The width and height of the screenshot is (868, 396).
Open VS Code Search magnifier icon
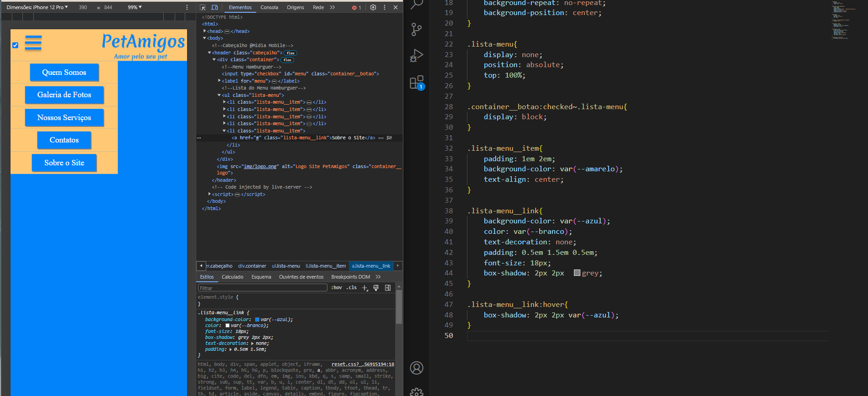(417, 4)
